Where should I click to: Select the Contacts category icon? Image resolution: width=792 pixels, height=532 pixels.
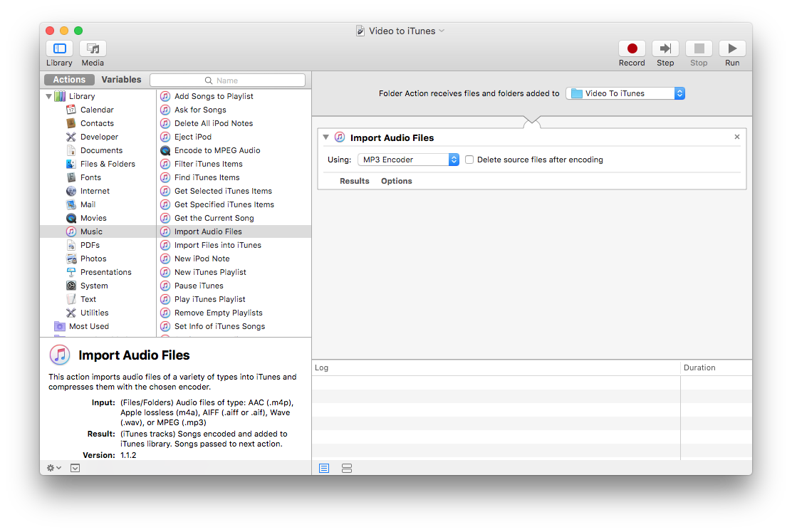pos(71,123)
